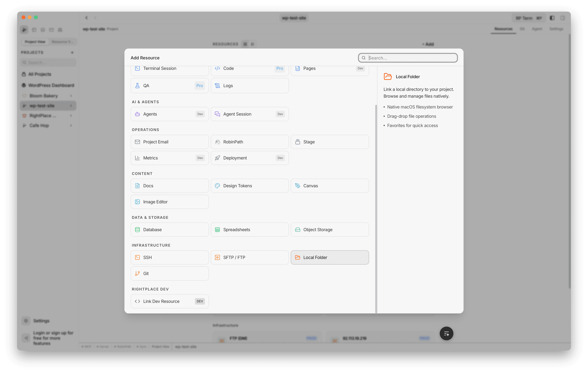The image size is (588, 373).
Task: Open the Settings gear in the lower sidebar
Action: [x=26, y=321]
